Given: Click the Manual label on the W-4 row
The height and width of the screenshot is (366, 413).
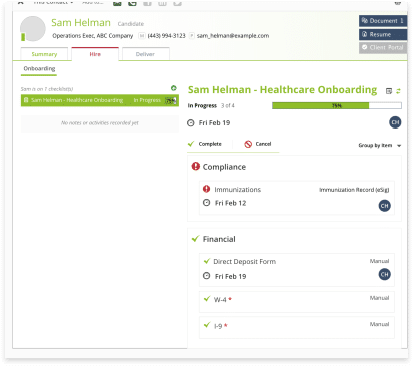Looking at the screenshot, I should [x=379, y=298].
